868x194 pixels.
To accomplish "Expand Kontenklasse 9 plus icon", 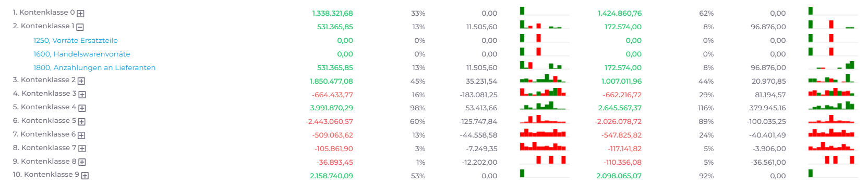I will point(85,176).
